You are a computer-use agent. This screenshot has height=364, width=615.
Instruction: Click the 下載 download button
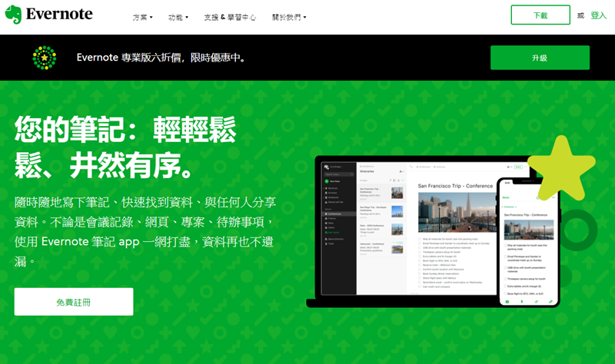[540, 15]
